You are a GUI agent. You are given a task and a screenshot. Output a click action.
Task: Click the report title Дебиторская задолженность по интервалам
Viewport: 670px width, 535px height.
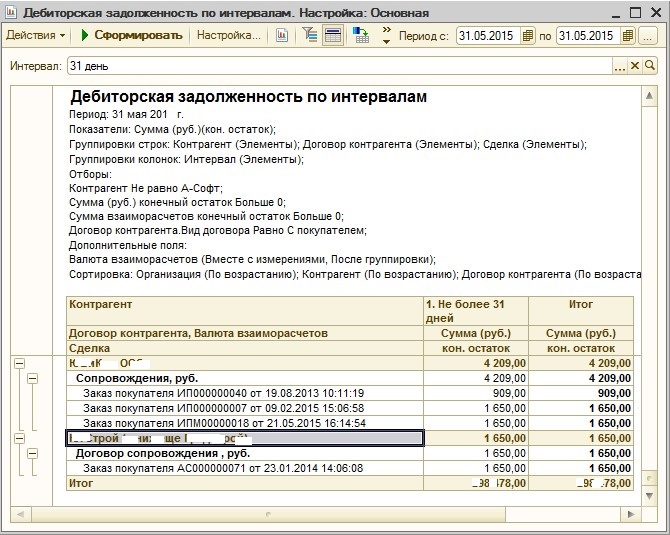coord(248,97)
